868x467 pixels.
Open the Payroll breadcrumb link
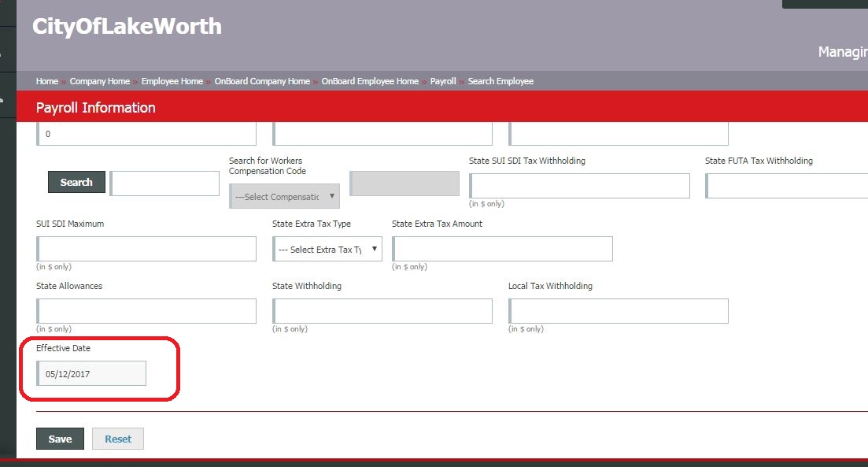click(x=443, y=81)
